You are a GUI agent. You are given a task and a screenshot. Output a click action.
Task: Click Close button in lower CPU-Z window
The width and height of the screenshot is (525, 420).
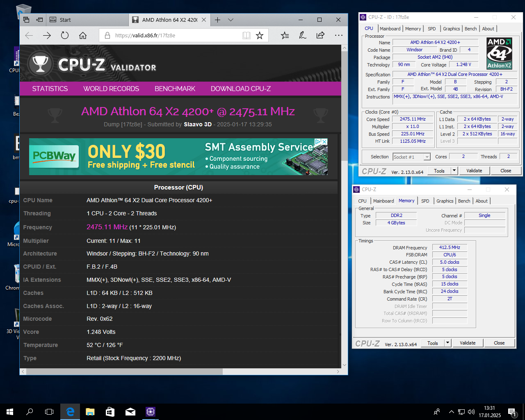(499, 343)
